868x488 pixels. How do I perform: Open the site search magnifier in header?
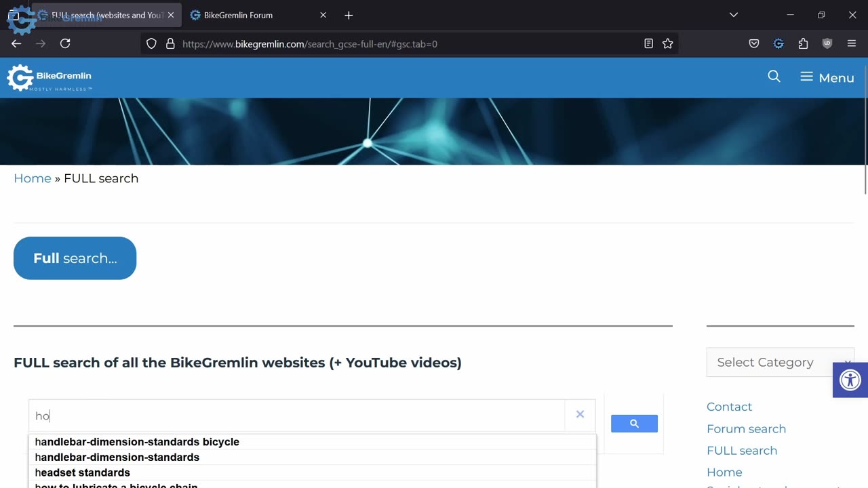point(774,77)
